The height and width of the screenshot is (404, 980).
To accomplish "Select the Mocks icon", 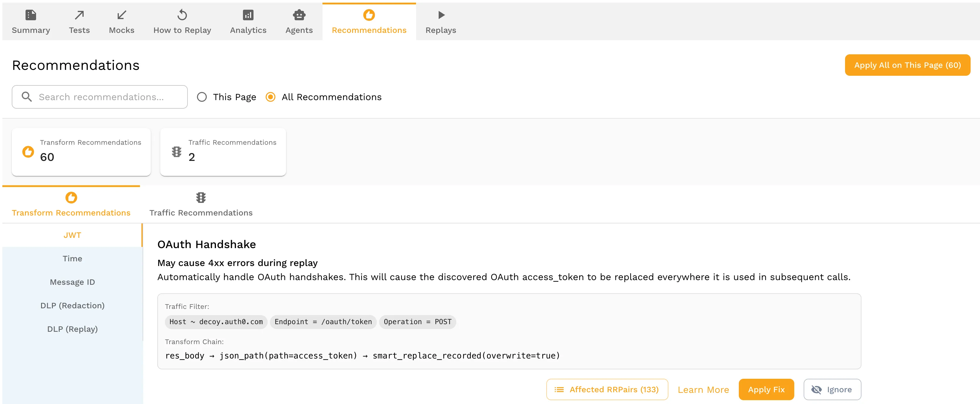I will coord(121,15).
